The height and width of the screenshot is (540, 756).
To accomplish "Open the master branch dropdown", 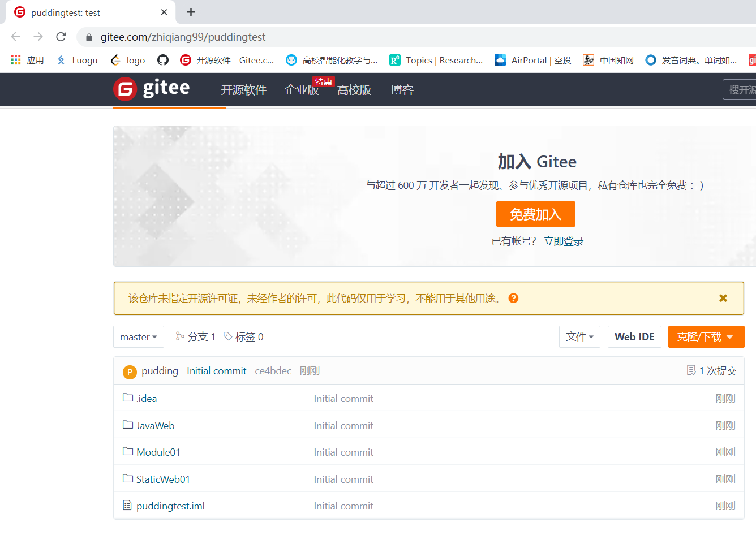I will pos(139,336).
